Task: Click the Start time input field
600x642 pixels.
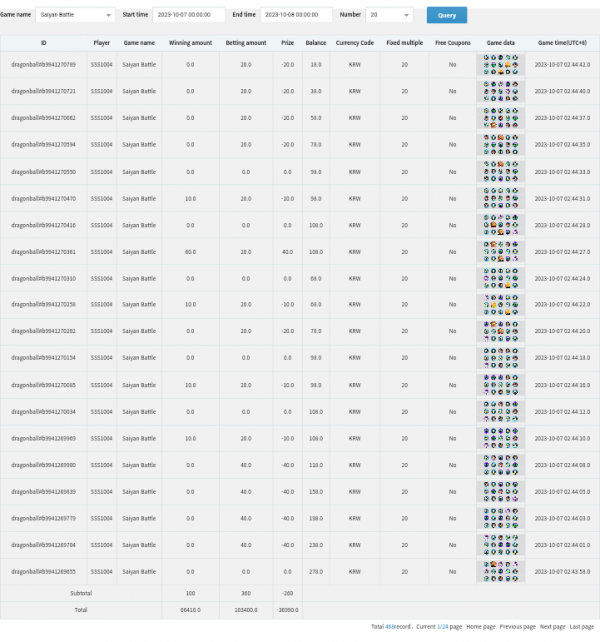Action: click(x=188, y=15)
